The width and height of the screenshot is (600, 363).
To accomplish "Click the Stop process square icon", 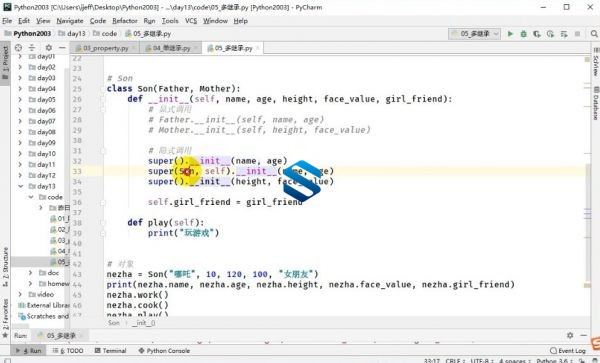I will tap(577, 34).
